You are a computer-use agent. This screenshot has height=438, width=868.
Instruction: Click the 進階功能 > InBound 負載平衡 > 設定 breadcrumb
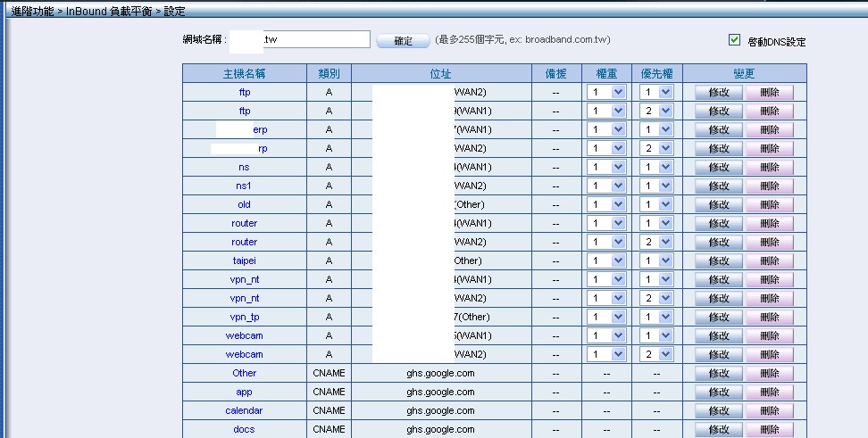[98, 11]
